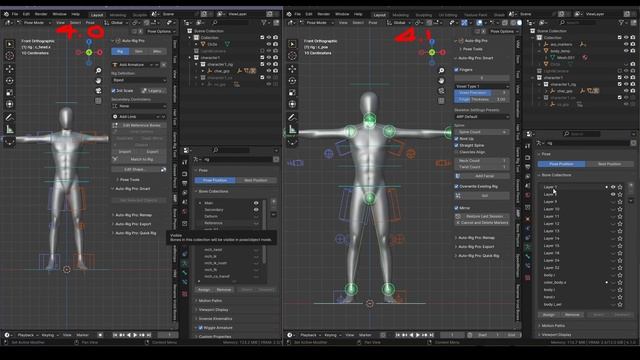The height and width of the screenshot is (360, 640).
Task: Select the Skin tab in Auto-Rig Pro
Action: [139, 51]
